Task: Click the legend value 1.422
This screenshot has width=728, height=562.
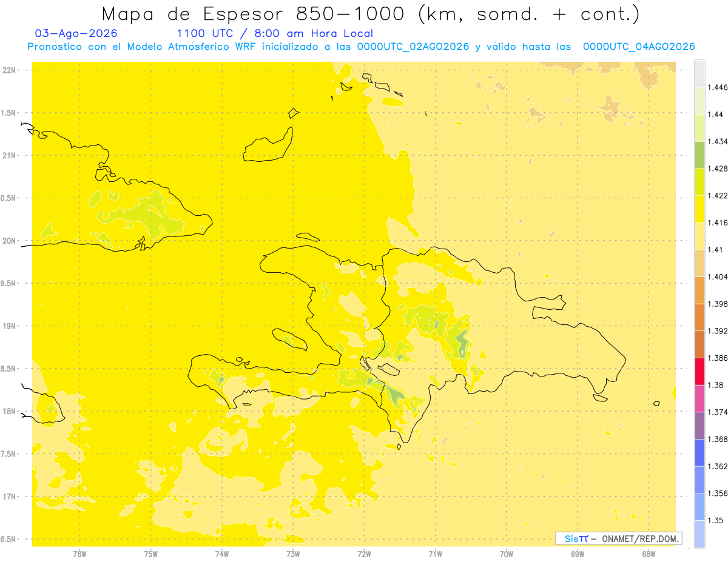Action: [717, 195]
